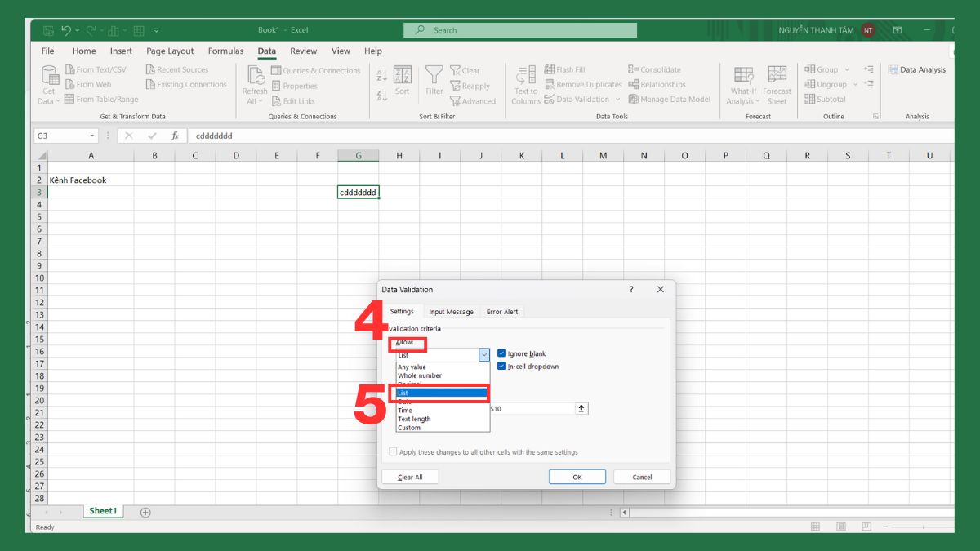The height and width of the screenshot is (551, 980).
Task: Open Text to Columns
Action: click(x=525, y=84)
